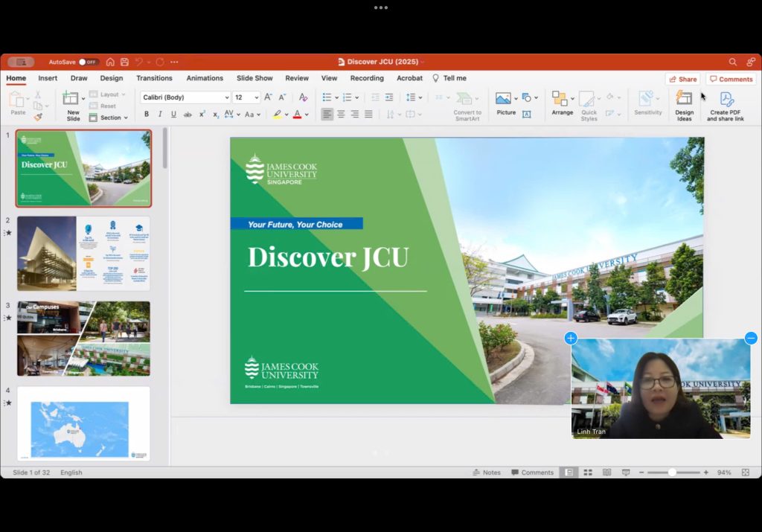Viewport: 762px width, 532px height.
Task: Click the text highlight color swatch
Action: 277,115
